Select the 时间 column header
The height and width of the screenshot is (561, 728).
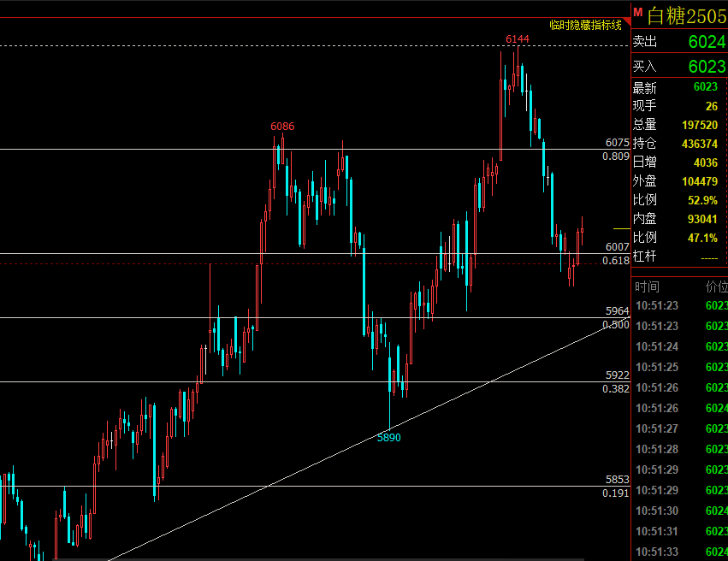tap(648, 286)
